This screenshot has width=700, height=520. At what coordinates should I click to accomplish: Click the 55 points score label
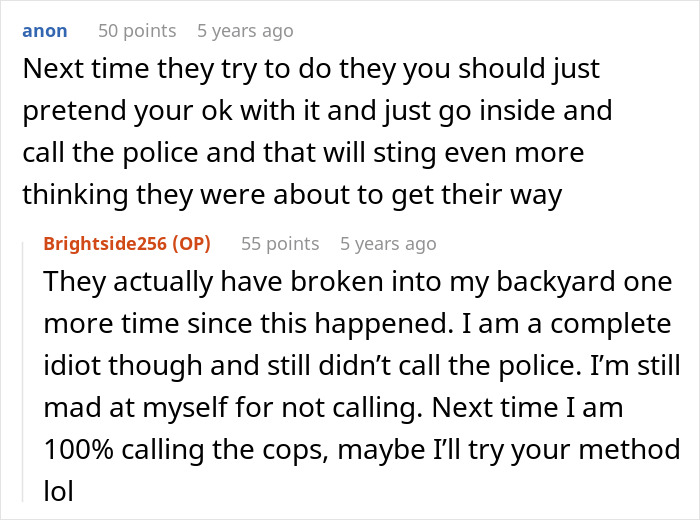click(280, 244)
